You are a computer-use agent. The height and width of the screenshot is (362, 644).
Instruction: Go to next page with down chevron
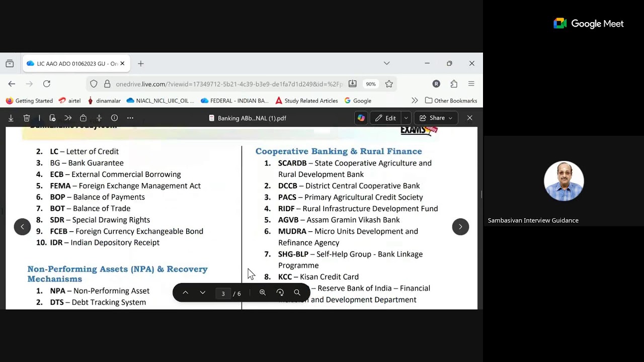pyautogui.click(x=203, y=293)
